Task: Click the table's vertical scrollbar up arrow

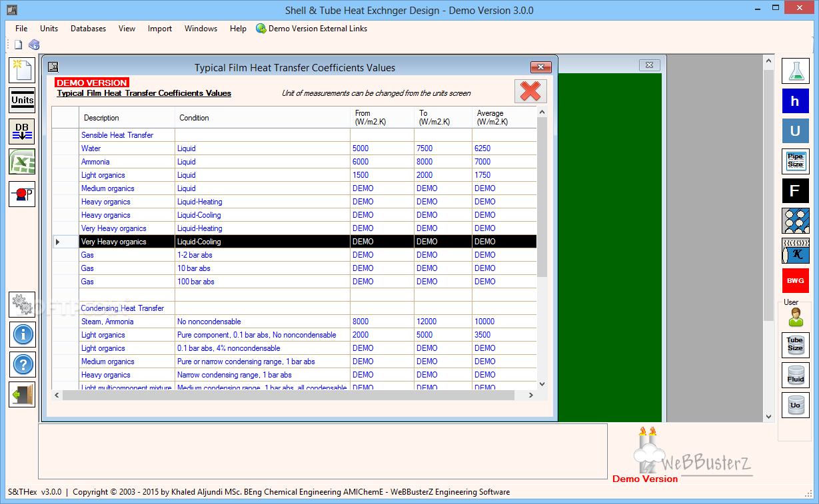Action: 542,113
